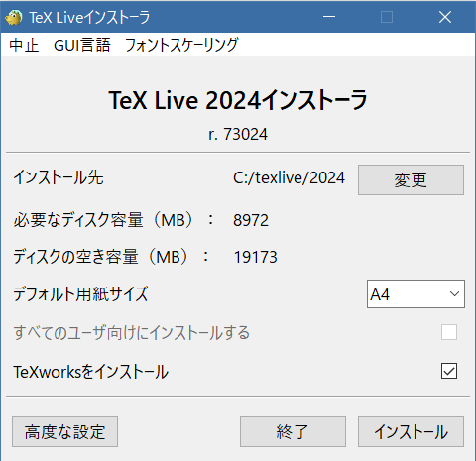Click the free disk space value 19173
476x461 pixels.
[x=256, y=257]
